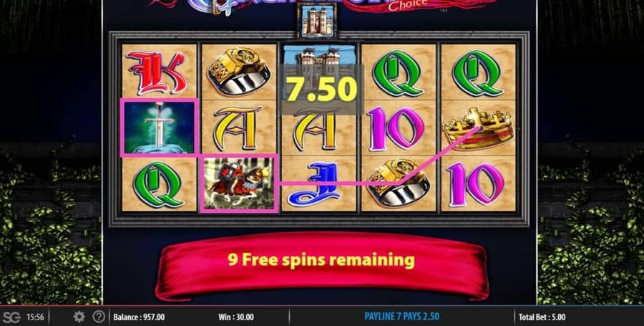Open the settings gear icon
The height and width of the screenshot is (326, 644).
point(79,317)
